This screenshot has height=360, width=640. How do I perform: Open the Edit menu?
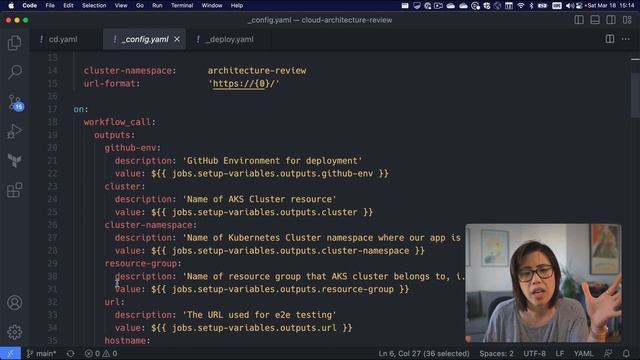click(68, 5)
